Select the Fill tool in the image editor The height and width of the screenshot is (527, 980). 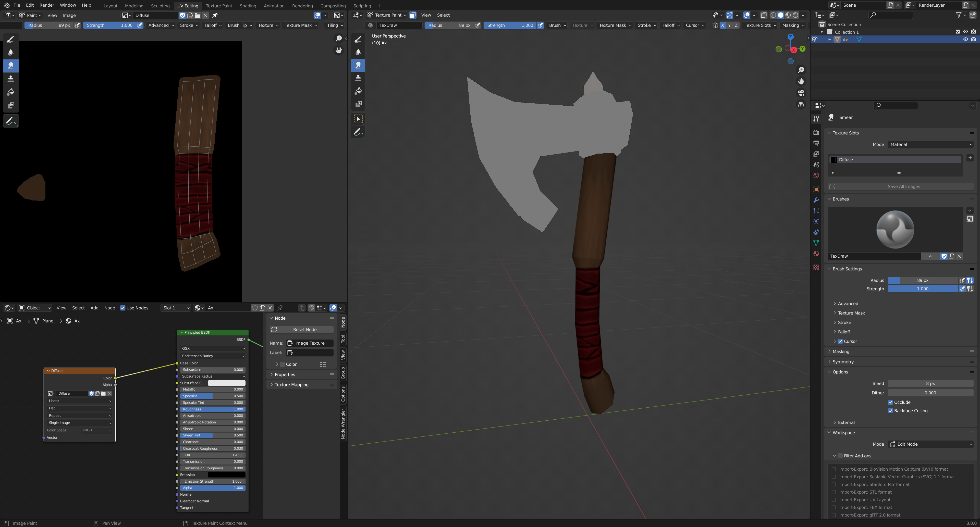point(11,92)
